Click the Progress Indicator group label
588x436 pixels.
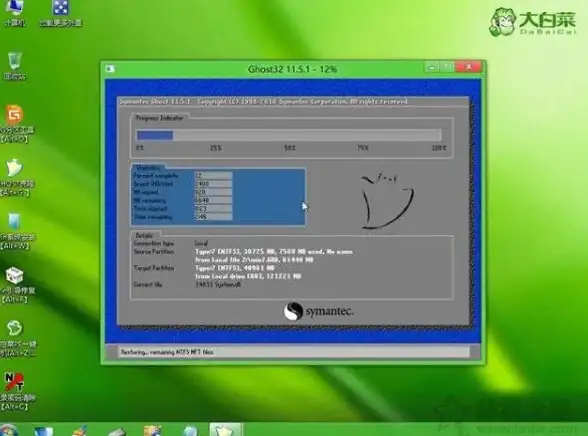(159, 118)
